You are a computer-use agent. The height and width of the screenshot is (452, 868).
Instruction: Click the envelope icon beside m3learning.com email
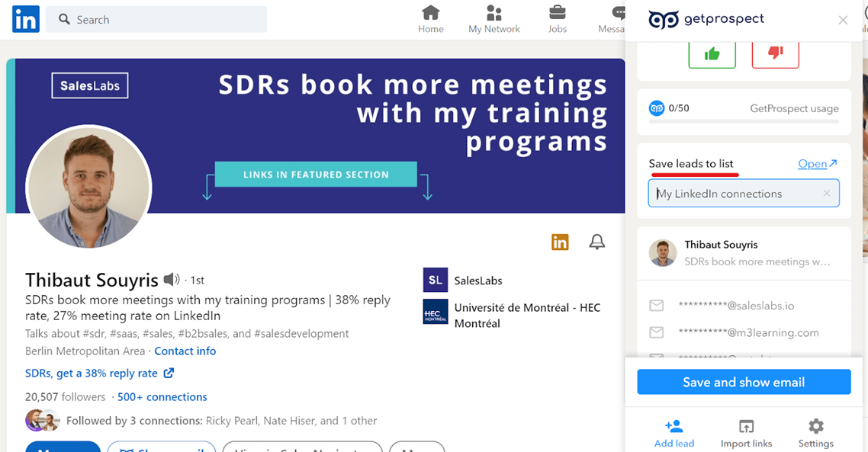click(657, 332)
